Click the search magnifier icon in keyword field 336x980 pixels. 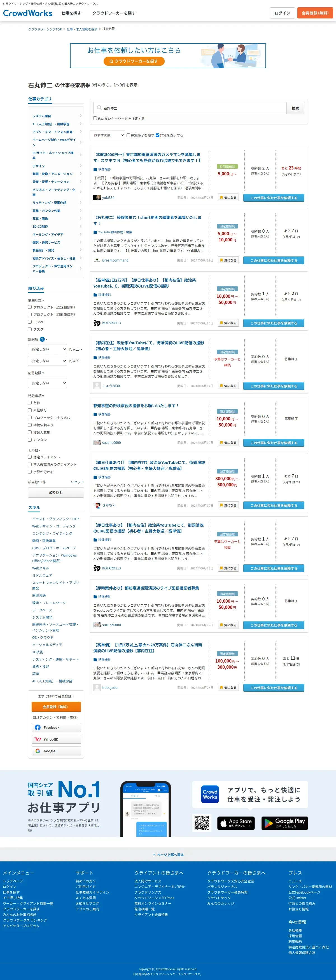(x=99, y=108)
